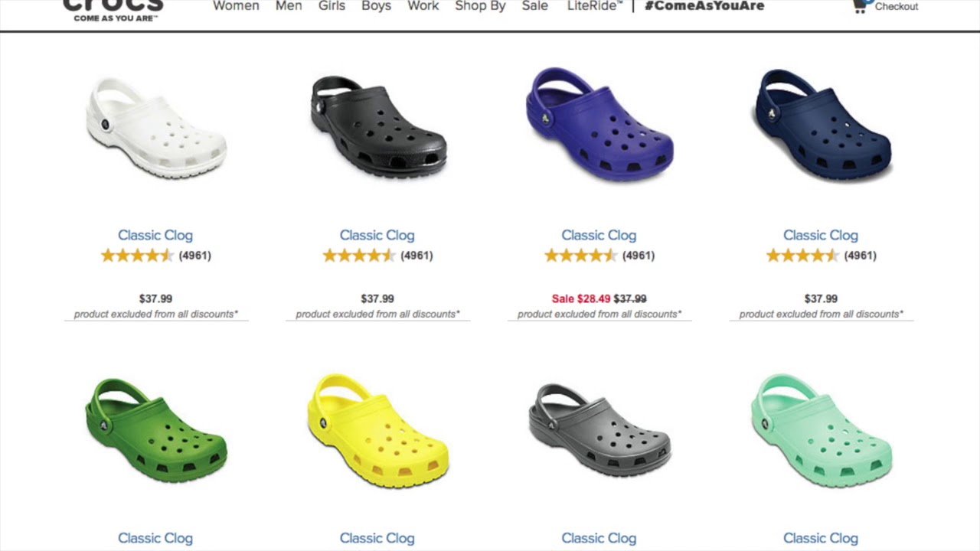Viewport: 980px width, 551px height.
Task: Select the gray Classic Clog image
Action: coord(599,430)
